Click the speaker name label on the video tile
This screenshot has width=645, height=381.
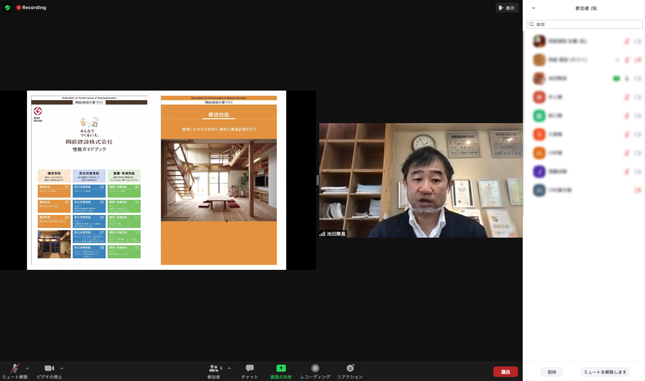(x=336, y=234)
